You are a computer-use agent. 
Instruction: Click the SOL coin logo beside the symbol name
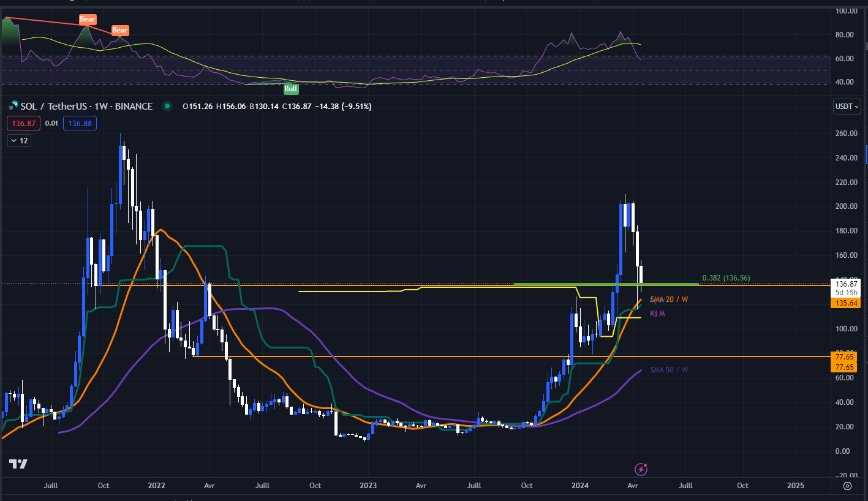(x=13, y=107)
